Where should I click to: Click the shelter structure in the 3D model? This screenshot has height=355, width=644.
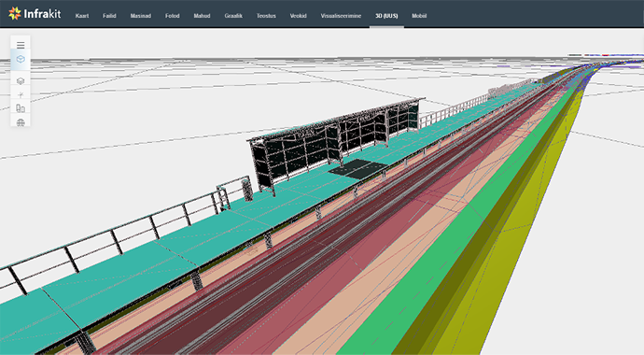(x=335, y=142)
